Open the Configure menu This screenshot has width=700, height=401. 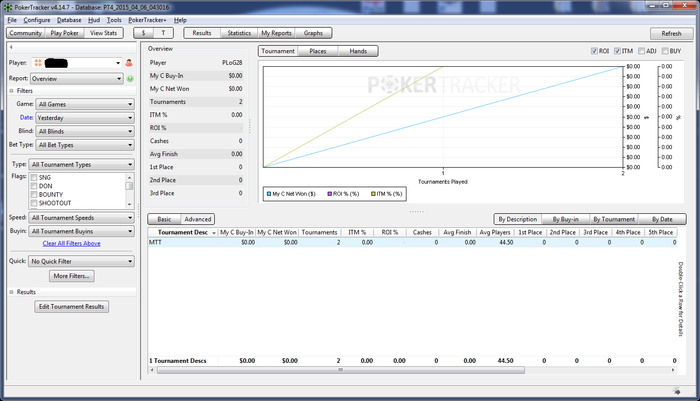pyautogui.click(x=37, y=20)
